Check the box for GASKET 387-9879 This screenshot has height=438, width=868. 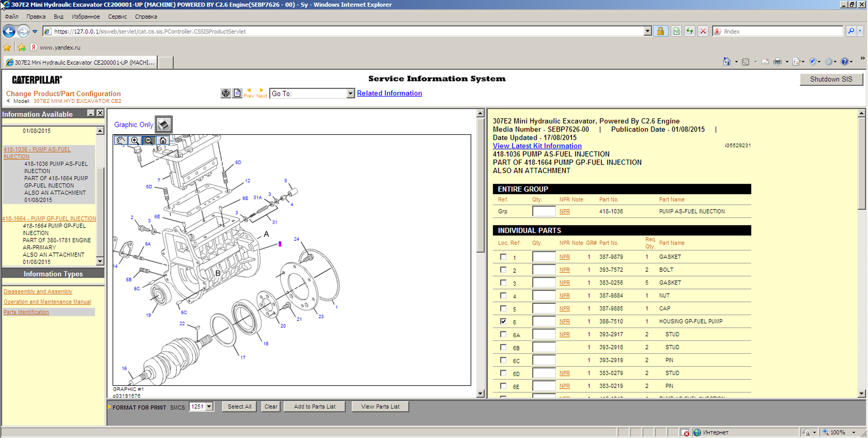point(503,257)
